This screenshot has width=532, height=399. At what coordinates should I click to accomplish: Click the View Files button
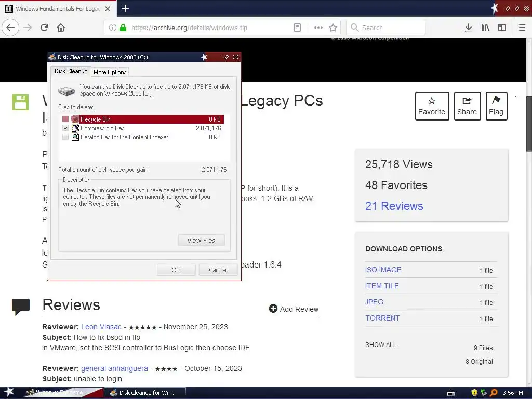pos(201,240)
